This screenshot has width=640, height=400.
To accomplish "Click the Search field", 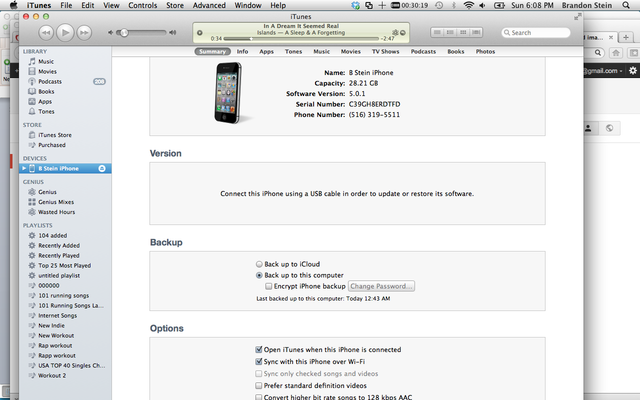I will click(536, 33).
